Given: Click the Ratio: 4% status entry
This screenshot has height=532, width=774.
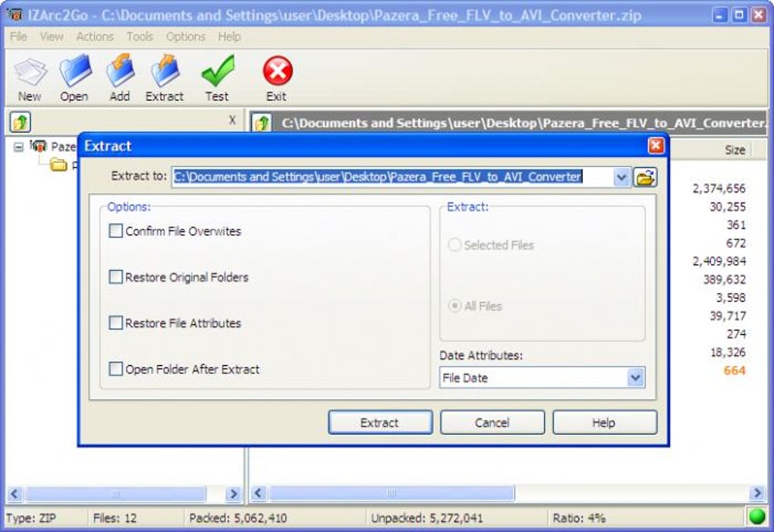Looking at the screenshot, I should [x=579, y=518].
